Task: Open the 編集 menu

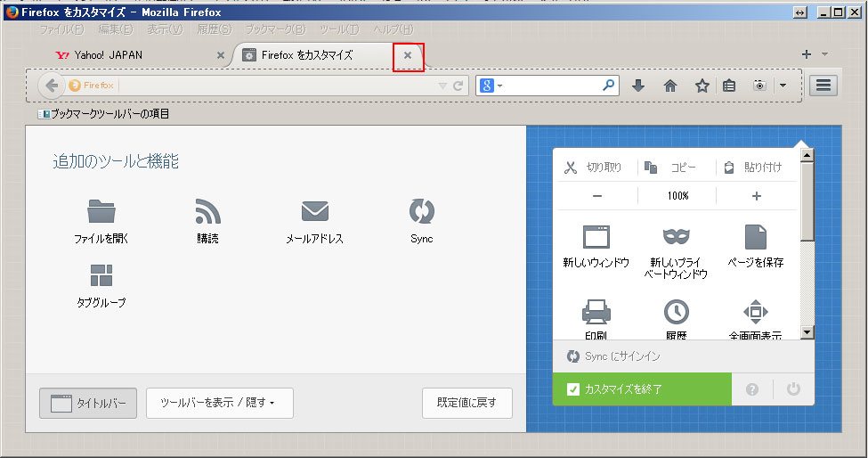Action: tap(116, 29)
